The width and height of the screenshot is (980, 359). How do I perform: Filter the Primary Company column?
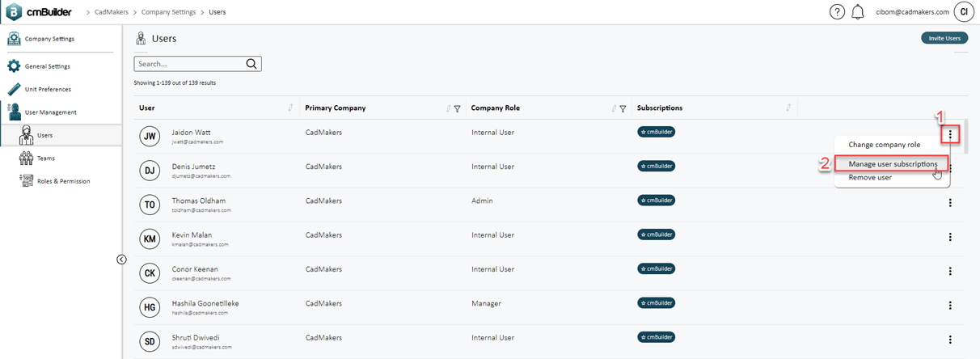pos(457,108)
